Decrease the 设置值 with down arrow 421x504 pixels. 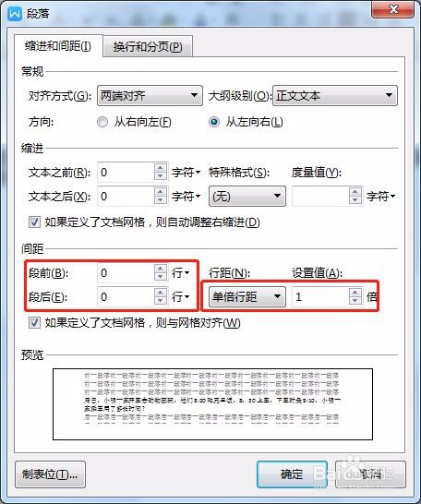point(355,301)
